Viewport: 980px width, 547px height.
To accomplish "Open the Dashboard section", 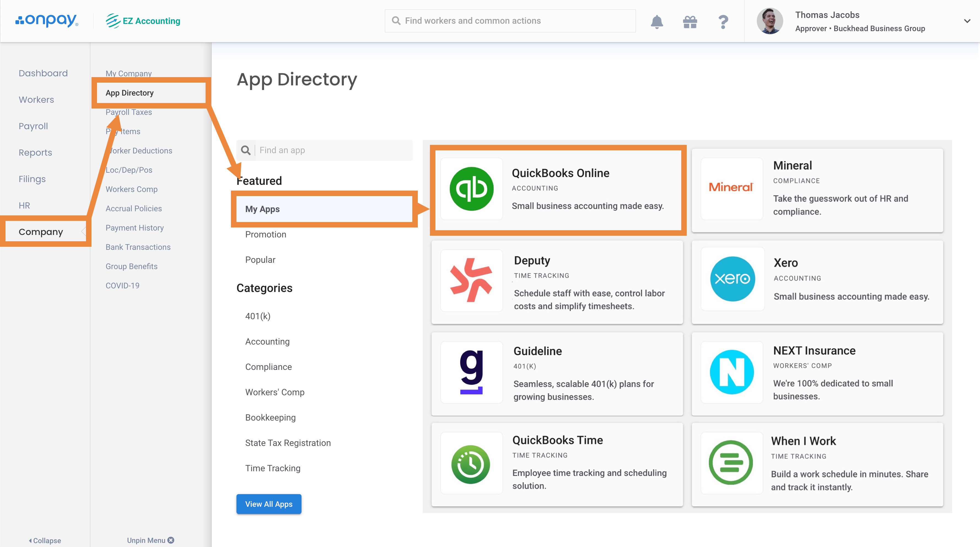I will tap(43, 73).
